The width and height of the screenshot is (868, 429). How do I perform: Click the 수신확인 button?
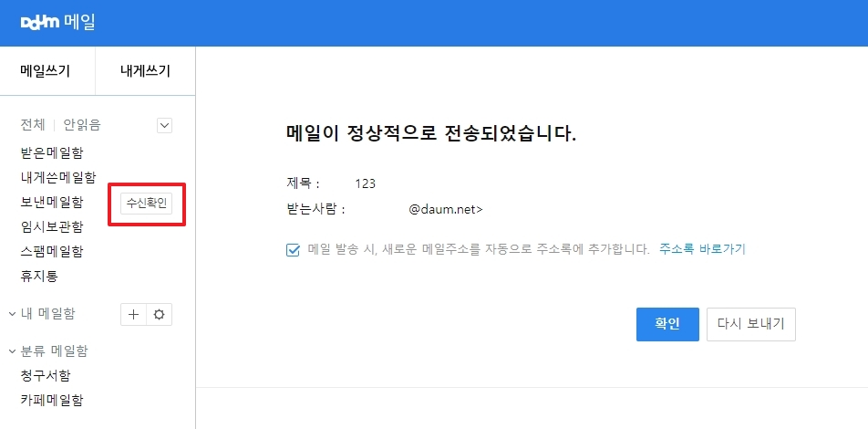146,204
